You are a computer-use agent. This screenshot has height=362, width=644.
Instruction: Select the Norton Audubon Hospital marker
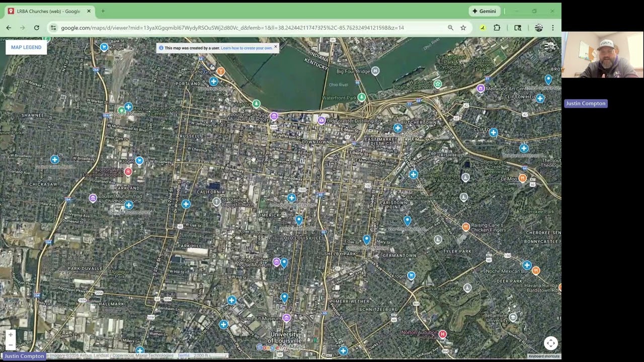tap(442, 334)
